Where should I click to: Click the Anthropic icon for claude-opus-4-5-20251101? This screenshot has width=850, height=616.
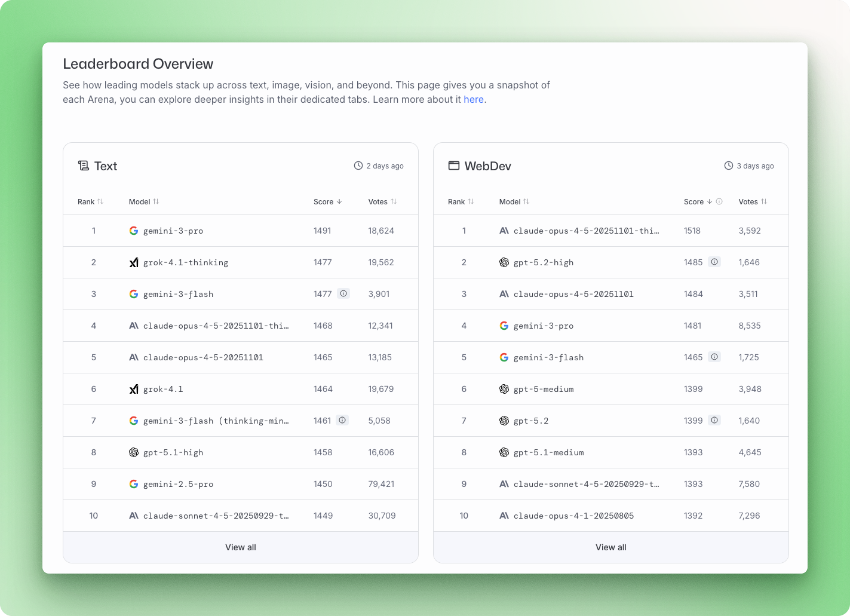coord(134,357)
